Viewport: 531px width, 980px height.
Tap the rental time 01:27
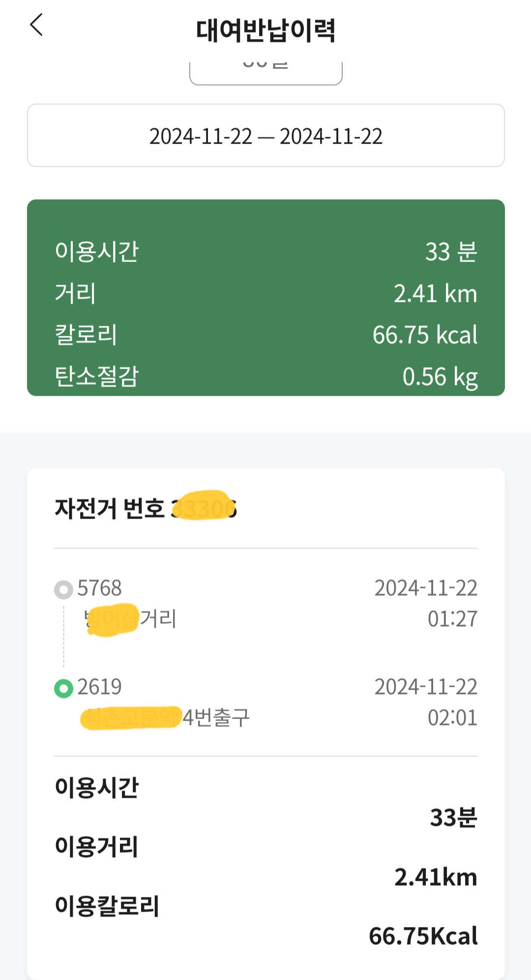click(x=452, y=619)
